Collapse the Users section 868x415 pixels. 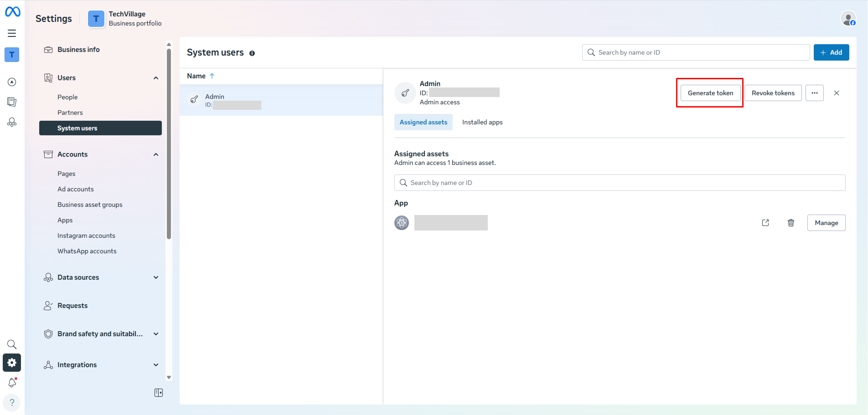[156, 78]
